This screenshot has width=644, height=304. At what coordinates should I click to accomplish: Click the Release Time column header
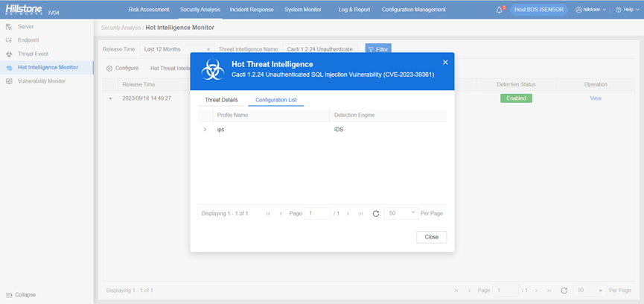(x=138, y=85)
